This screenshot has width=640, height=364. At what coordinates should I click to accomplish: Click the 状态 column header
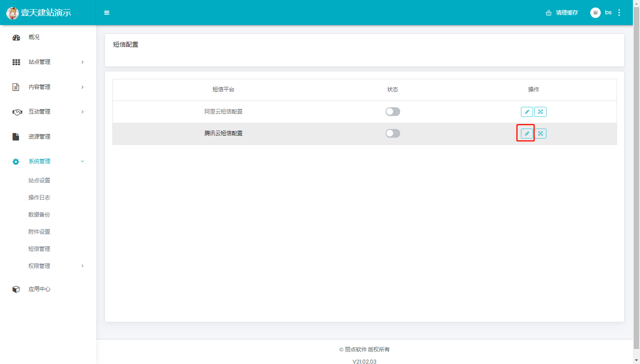coord(393,89)
